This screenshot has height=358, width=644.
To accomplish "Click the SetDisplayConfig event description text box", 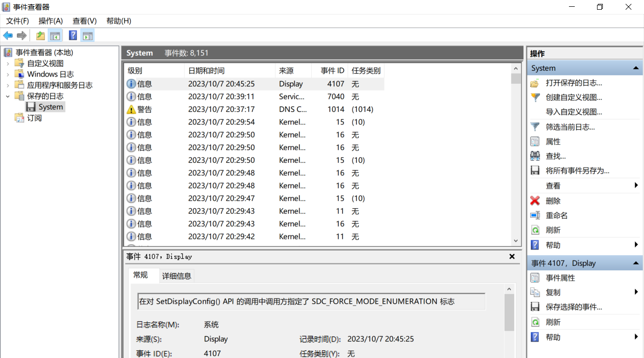I will pos(311,301).
